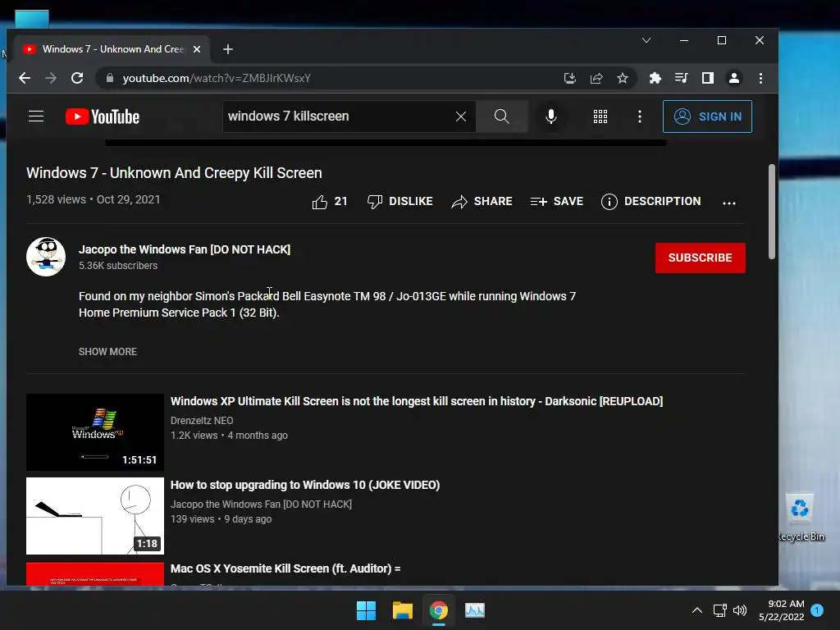840x630 pixels.
Task: Click the lock icon in address bar
Action: point(110,78)
